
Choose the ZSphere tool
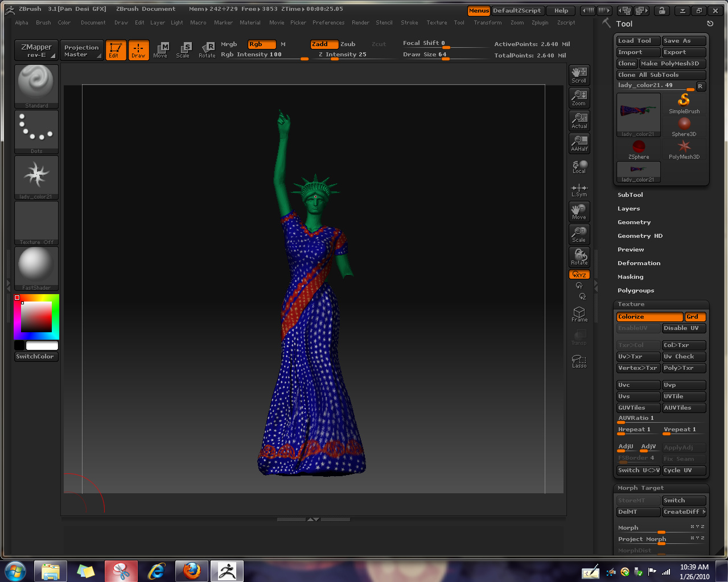(639, 149)
